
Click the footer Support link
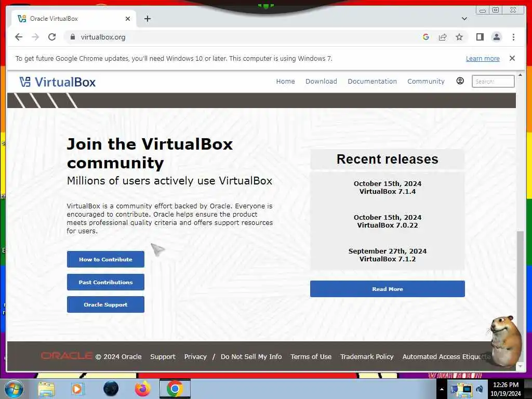[x=163, y=356]
